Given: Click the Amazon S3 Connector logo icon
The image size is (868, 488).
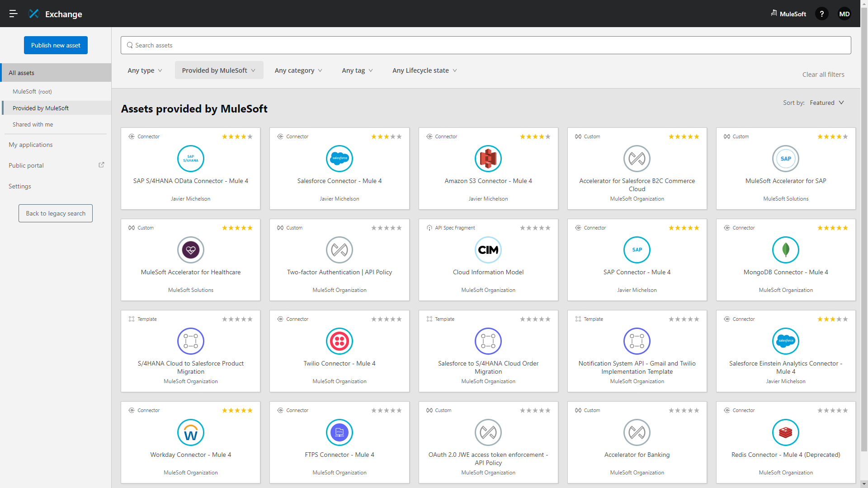Looking at the screenshot, I should click(488, 159).
